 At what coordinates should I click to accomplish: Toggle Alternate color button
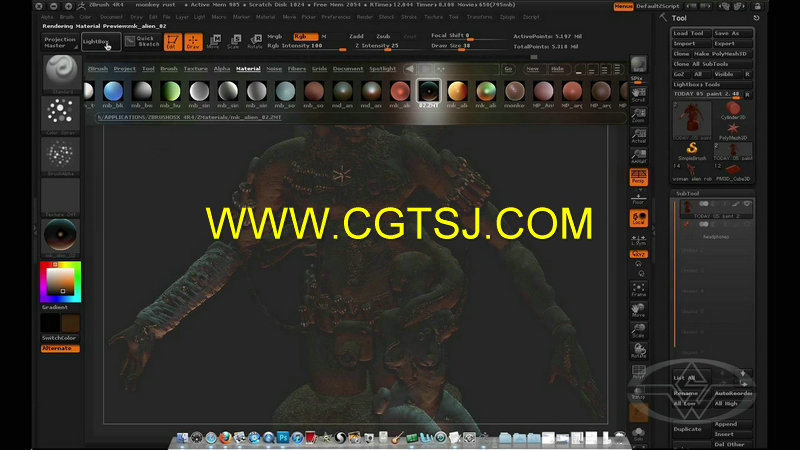click(60, 348)
